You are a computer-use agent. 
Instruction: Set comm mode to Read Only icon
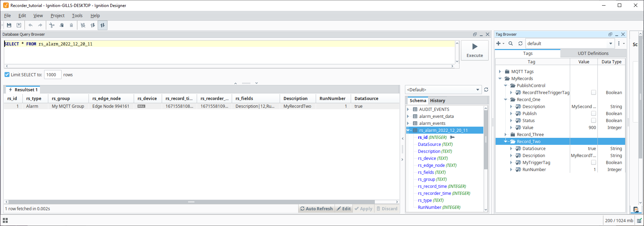[93, 25]
